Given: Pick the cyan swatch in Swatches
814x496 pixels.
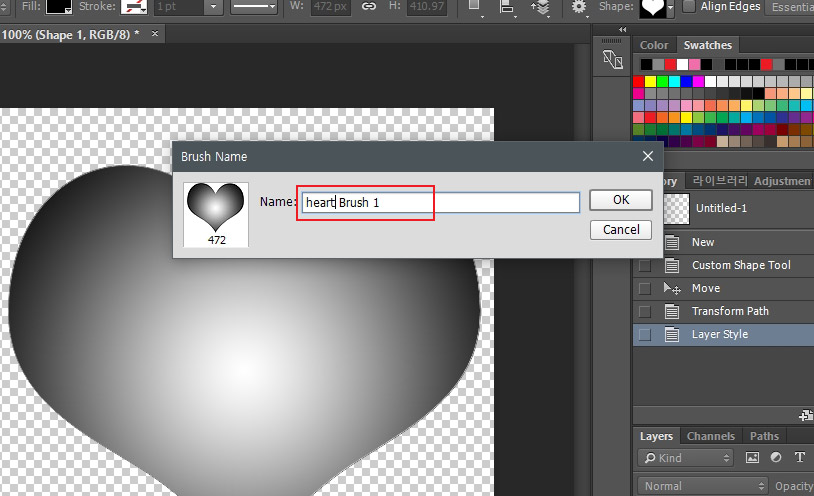Looking at the screenshot, I should (674, 82).
